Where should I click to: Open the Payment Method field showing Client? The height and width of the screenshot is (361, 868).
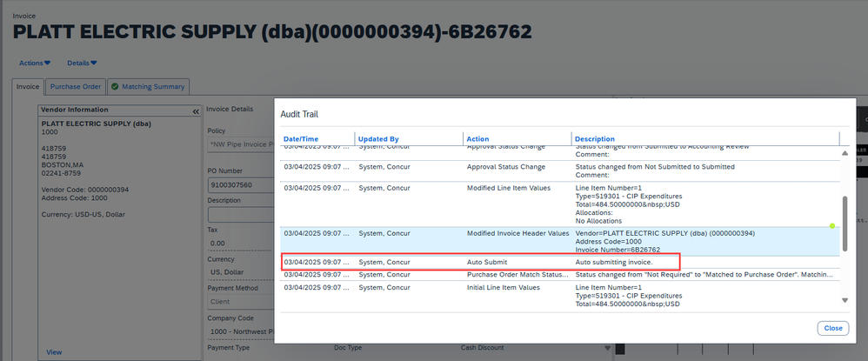pos(241,302)
